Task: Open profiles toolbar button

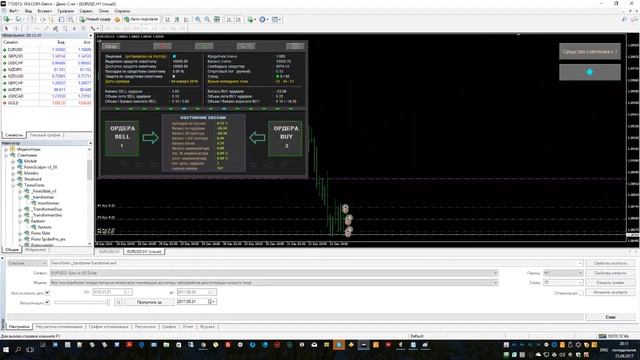Action: coord(19,19)
